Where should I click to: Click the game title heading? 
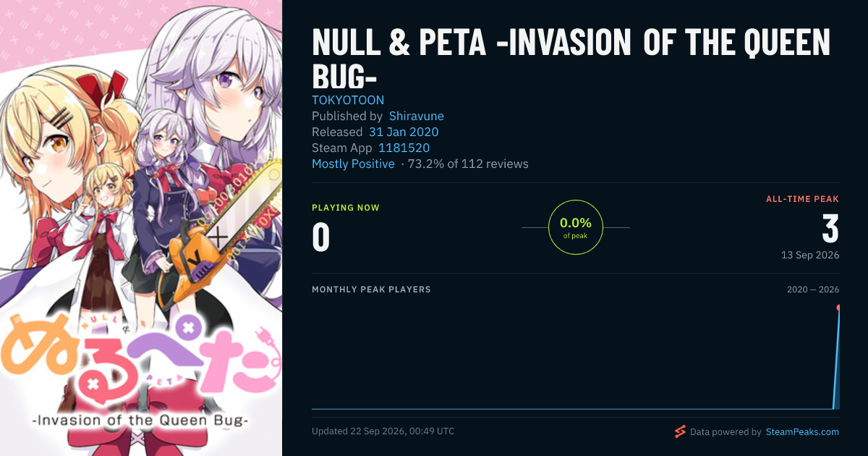tap(571, 59)
